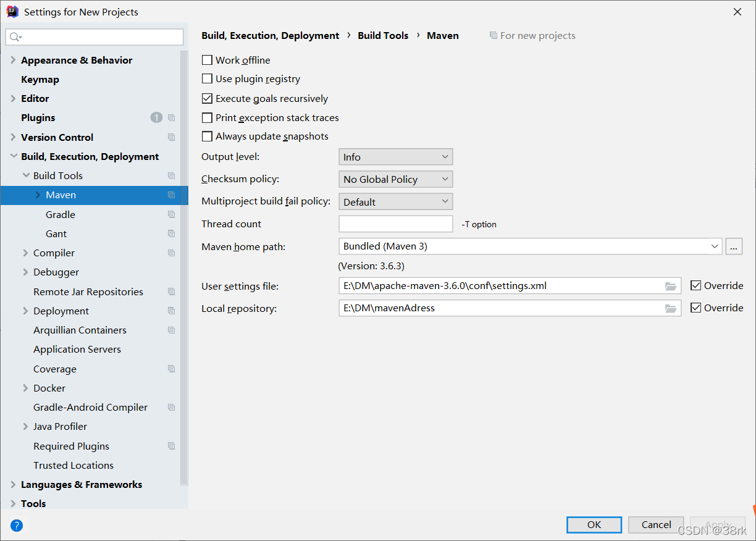Click the User settings file path field
Viewport: 756px width, 541px height.
coord(510,286)
